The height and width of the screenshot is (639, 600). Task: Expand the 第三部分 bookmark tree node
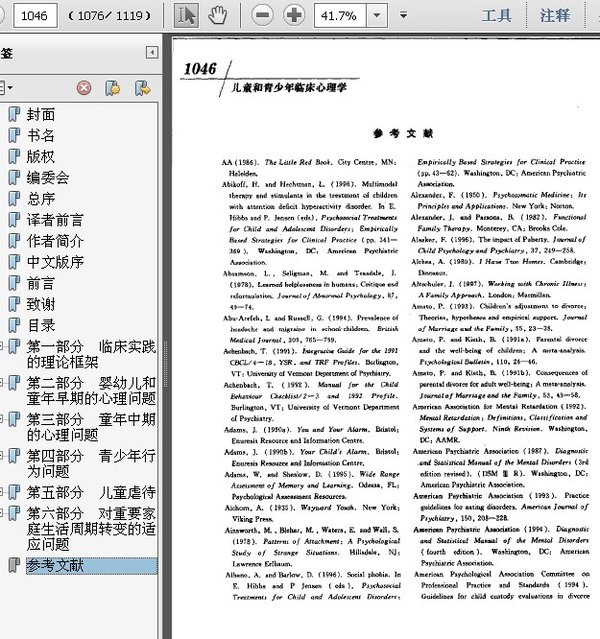click(x=2, y=419)
